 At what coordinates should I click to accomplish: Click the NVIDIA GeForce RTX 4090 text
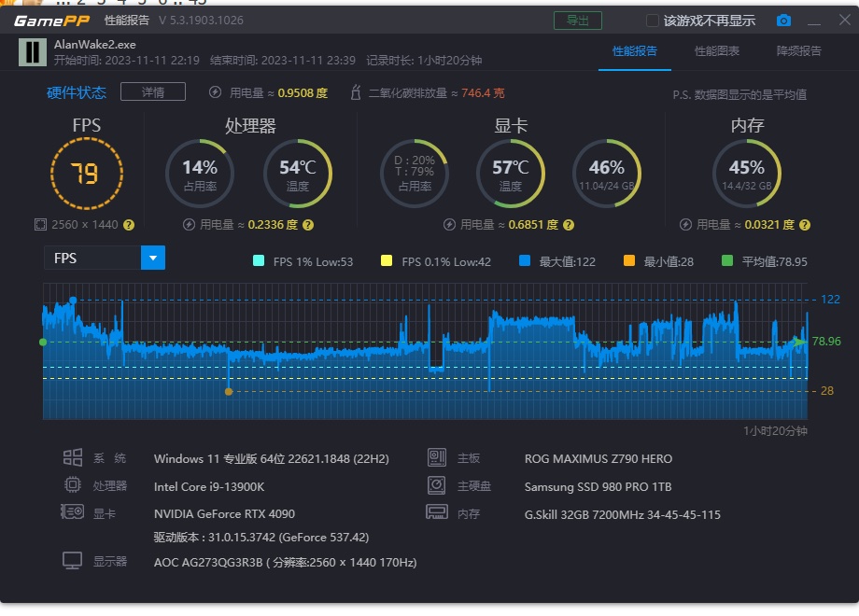point(224,513)
